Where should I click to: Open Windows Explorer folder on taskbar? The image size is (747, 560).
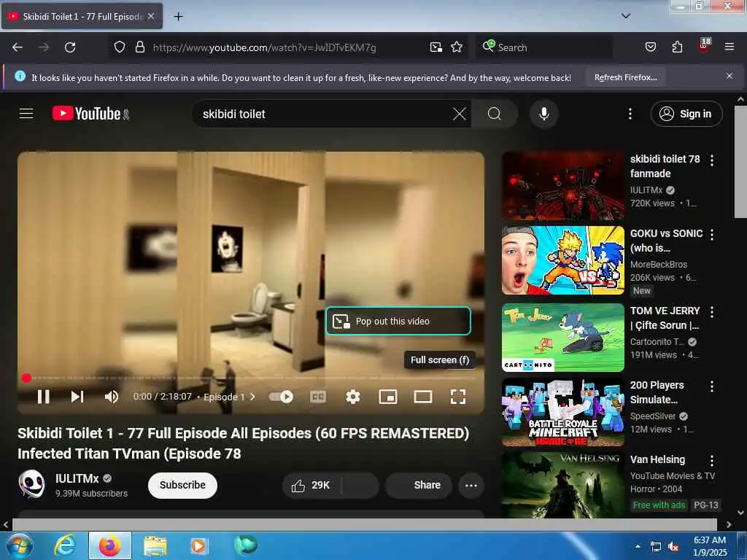tap(155, 547)
